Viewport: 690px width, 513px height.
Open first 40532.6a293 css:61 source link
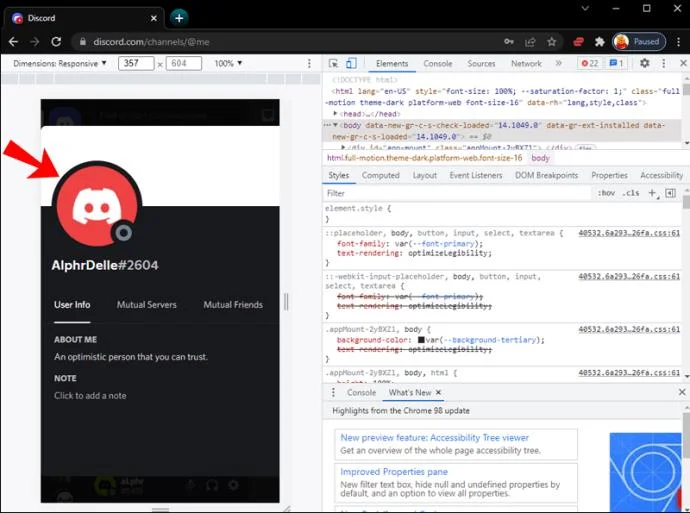tap(629, 233)
